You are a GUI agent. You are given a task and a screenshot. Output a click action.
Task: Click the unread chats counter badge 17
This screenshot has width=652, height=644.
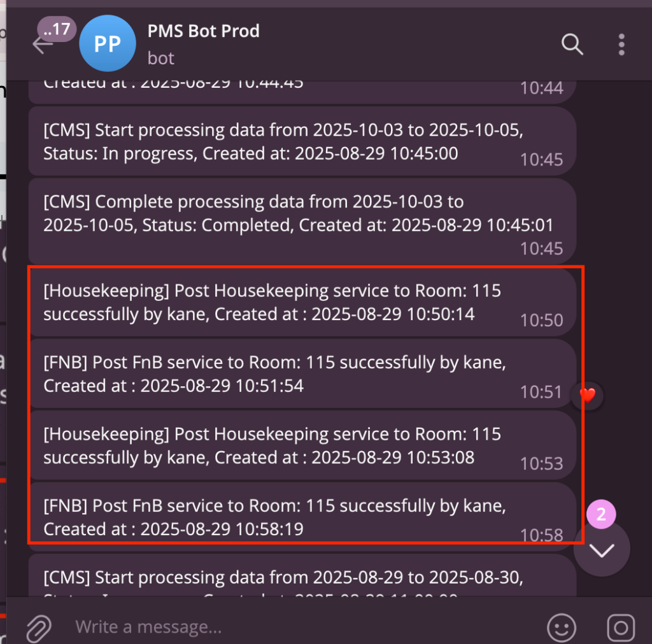pyautogui.click(x=57, y=29)
